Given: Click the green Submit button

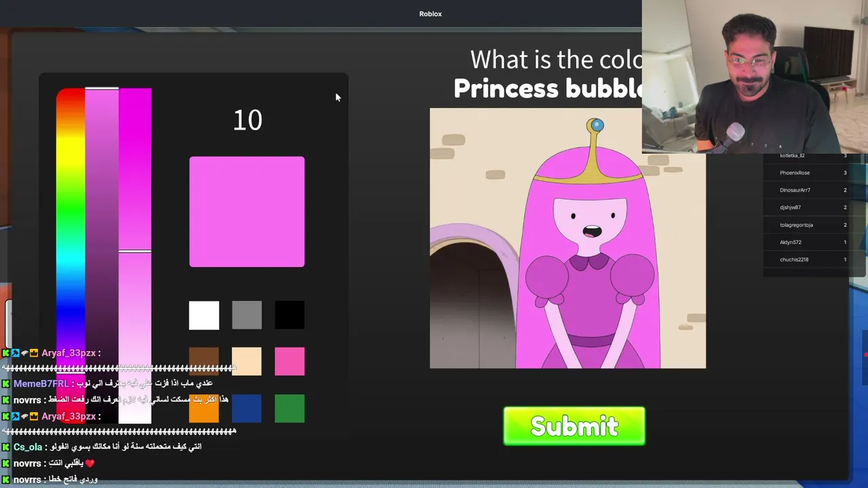Looking at the screenshot, I should click(x=574, y=426).
